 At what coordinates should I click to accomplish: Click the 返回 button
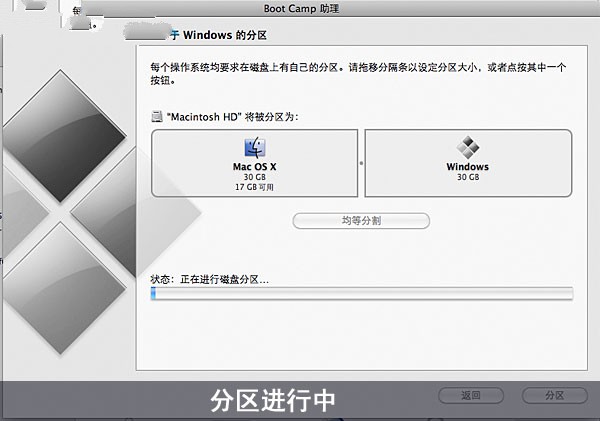pos(471,396)
